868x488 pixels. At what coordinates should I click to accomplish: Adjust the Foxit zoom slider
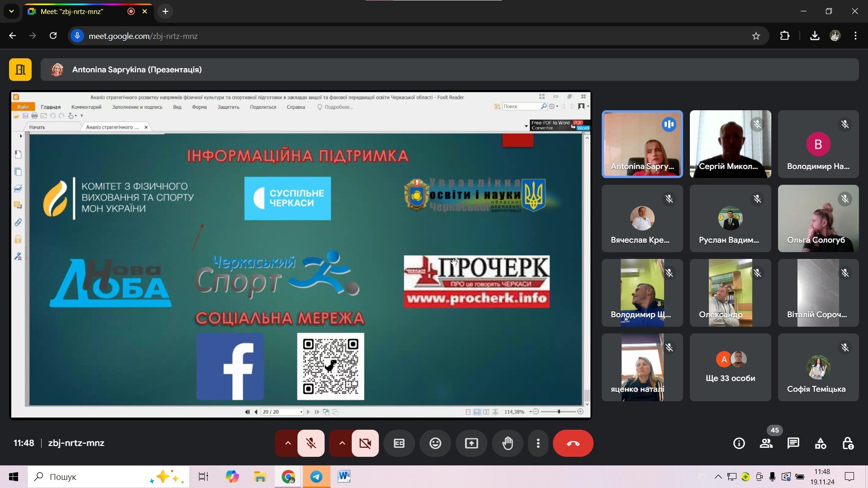[559, 412]
